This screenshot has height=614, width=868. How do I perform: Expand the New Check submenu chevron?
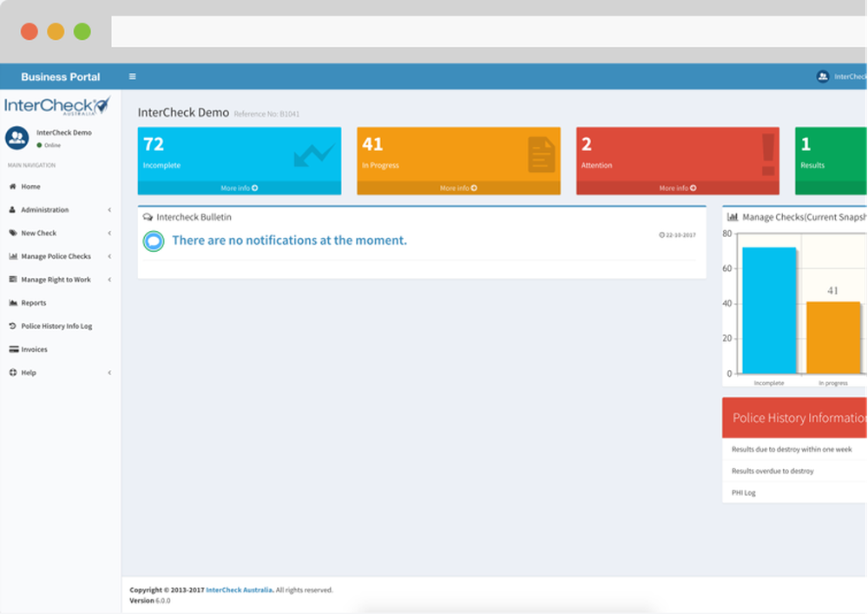pos(109,233)
